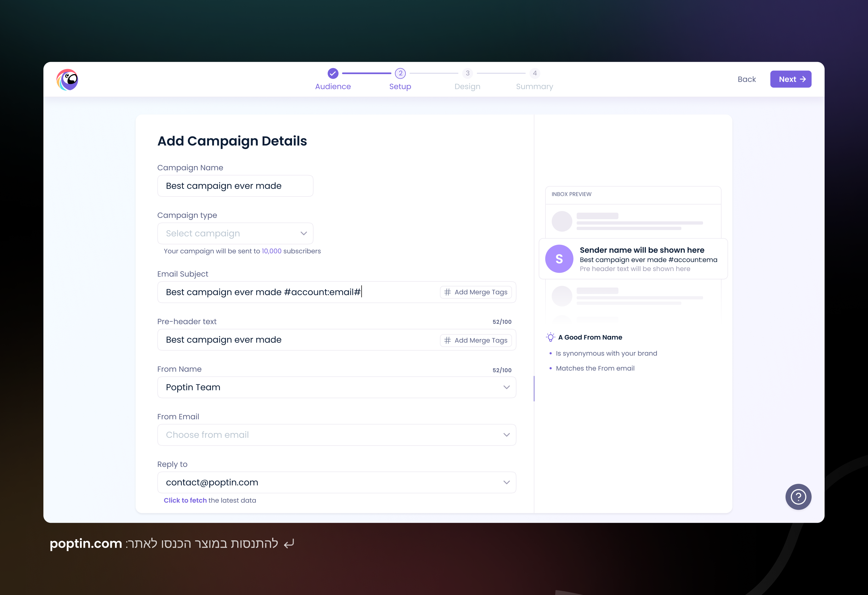868x595 pixels.
Task: Open the Reply to dropdown
Action: click(x=337, y=482)
